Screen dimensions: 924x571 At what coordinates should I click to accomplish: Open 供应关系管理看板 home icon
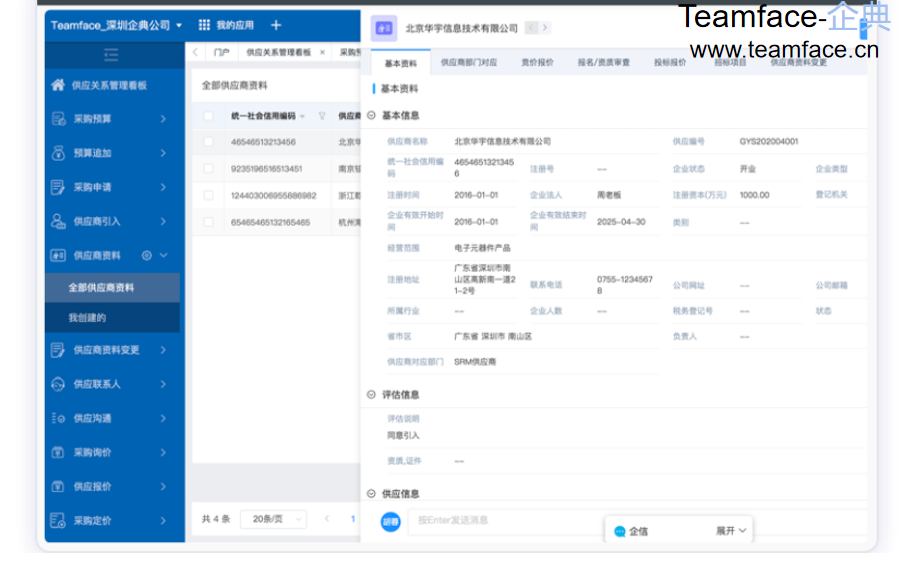(x=58, y=85)
